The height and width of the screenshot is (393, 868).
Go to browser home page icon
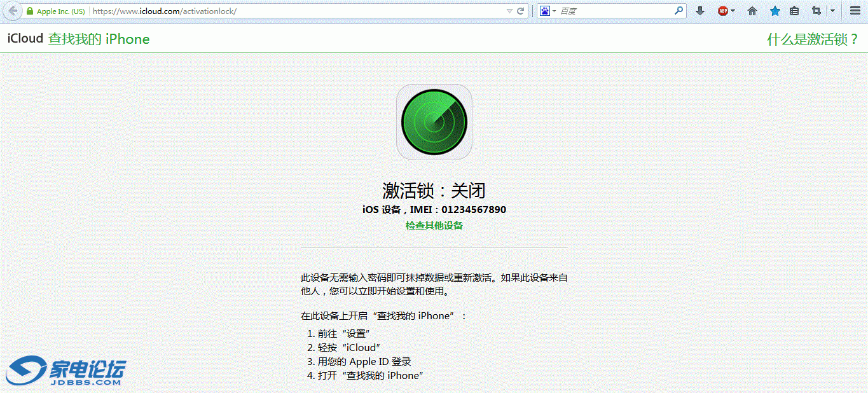pos(752,11)
